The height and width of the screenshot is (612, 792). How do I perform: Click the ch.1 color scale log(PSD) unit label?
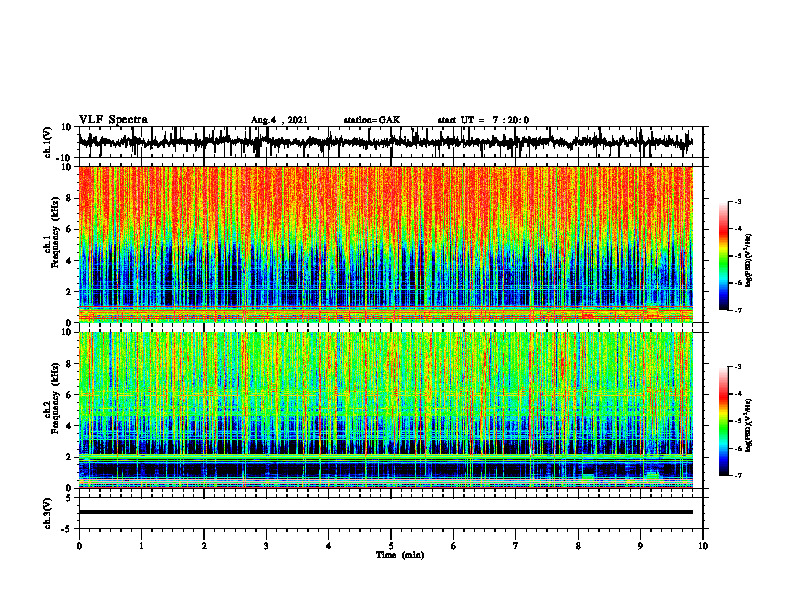749,261
